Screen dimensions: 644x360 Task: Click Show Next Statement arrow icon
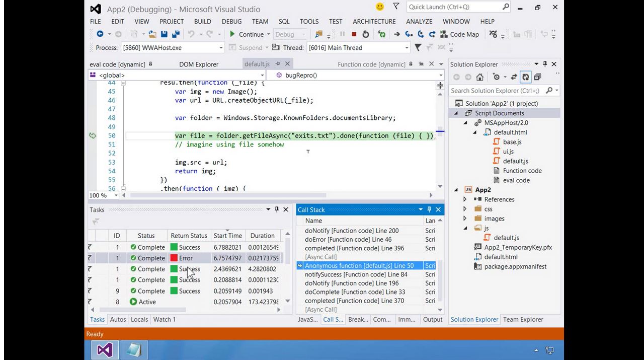tap(397, 34)
